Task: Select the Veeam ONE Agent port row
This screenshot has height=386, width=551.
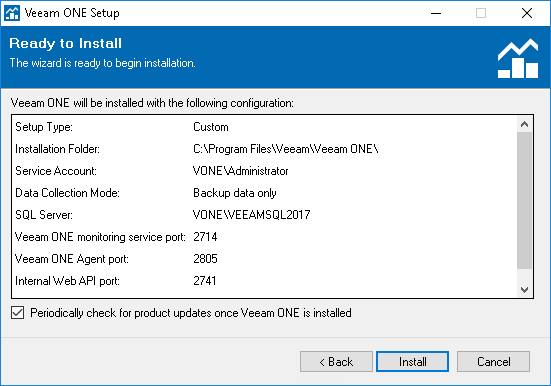Action: point(264,259)
